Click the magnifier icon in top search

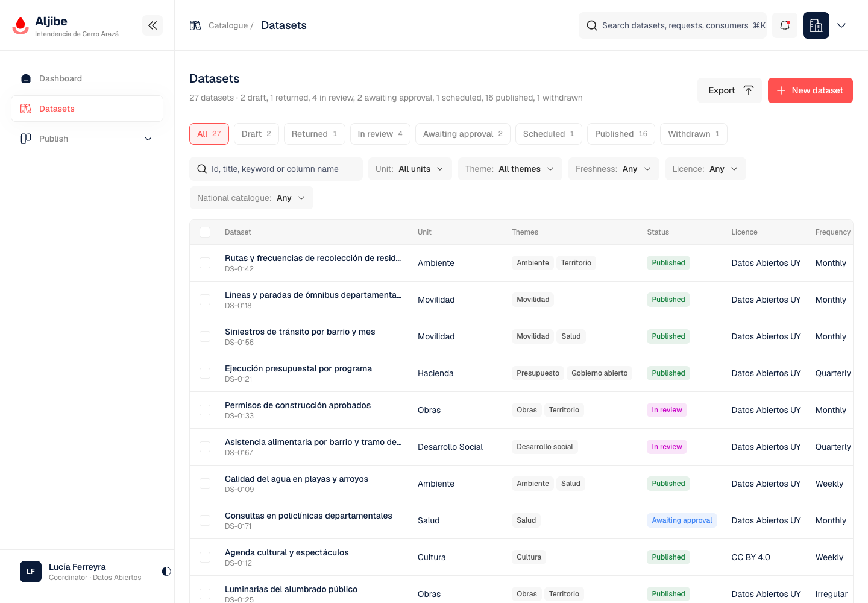[x=592, y=25]
